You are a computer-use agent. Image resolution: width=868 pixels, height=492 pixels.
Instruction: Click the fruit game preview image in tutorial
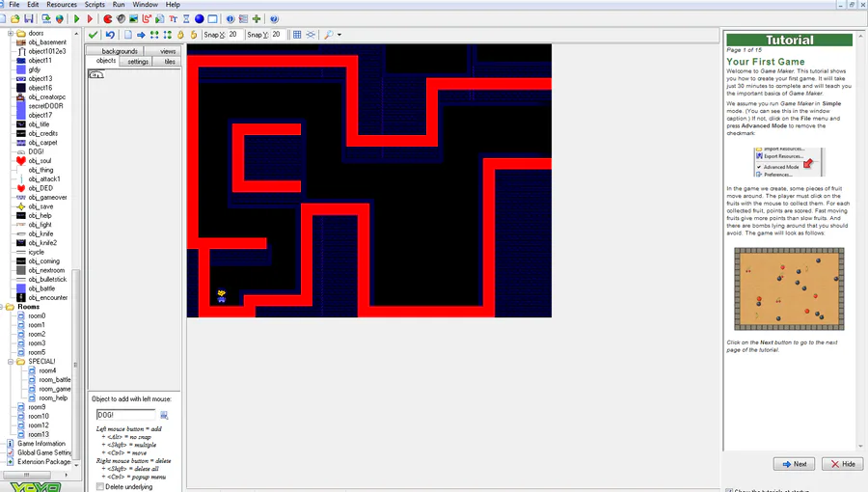click(x=789, y=288)
